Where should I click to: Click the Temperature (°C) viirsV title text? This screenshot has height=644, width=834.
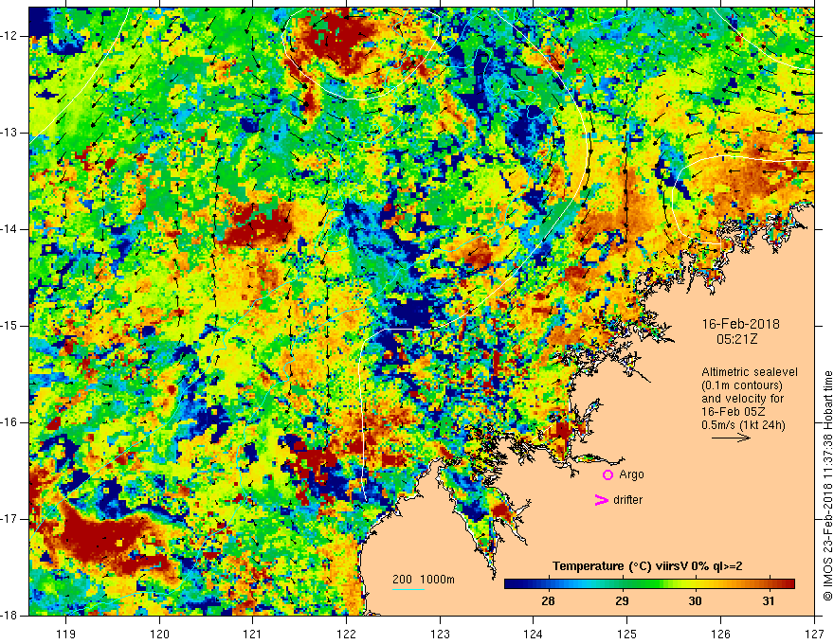click(647, 566)
